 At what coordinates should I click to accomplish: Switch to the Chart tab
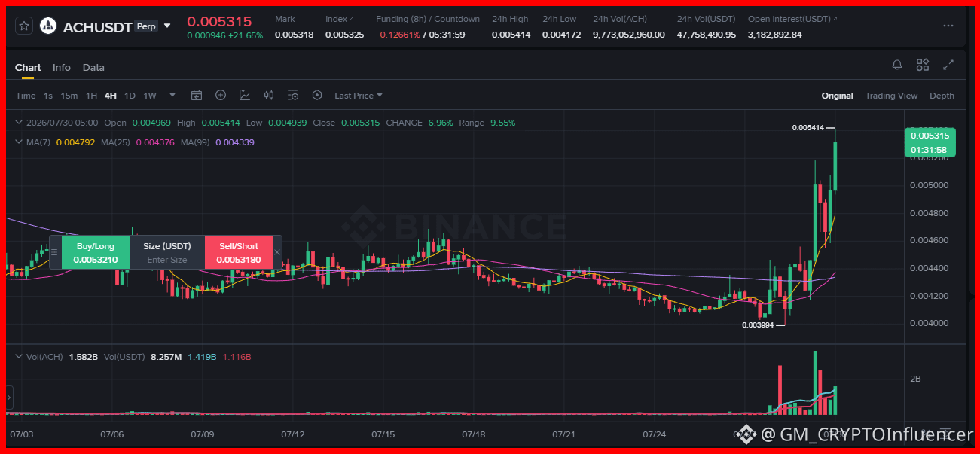coord(28,67)
